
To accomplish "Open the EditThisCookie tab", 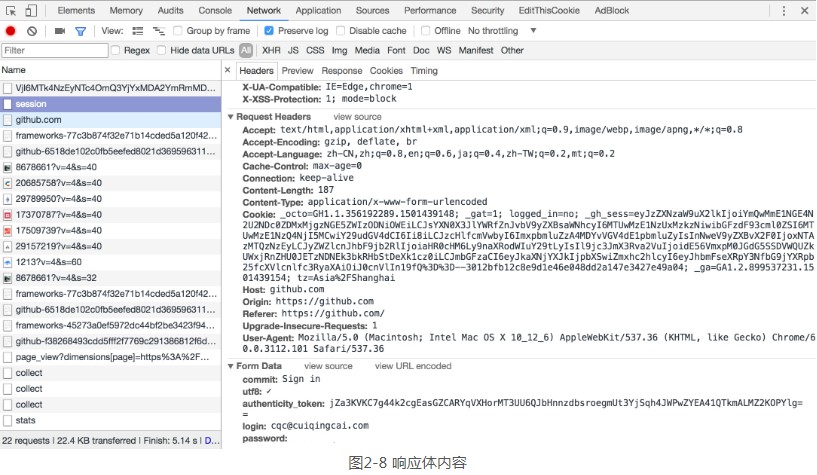I will click(549, 10).
